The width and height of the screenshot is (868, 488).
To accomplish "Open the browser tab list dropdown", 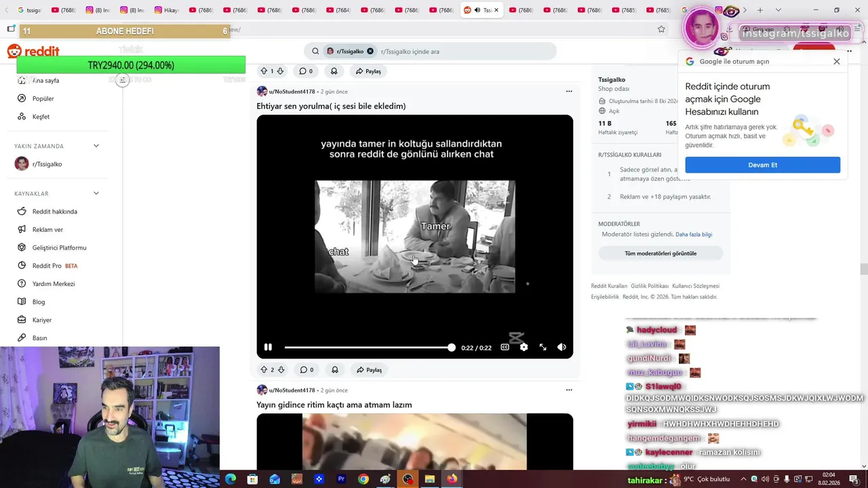I will (x=778, y=10).
